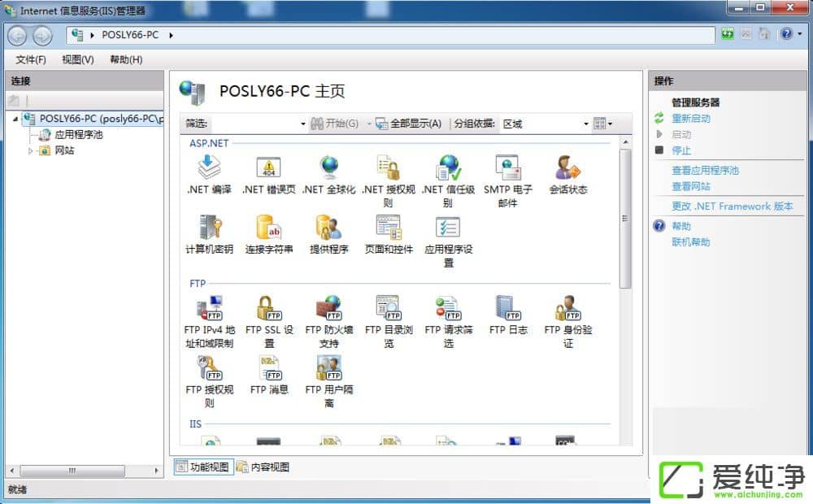Open FTP SSL 设置
This screenshot has width=813, height=504.
268,321
